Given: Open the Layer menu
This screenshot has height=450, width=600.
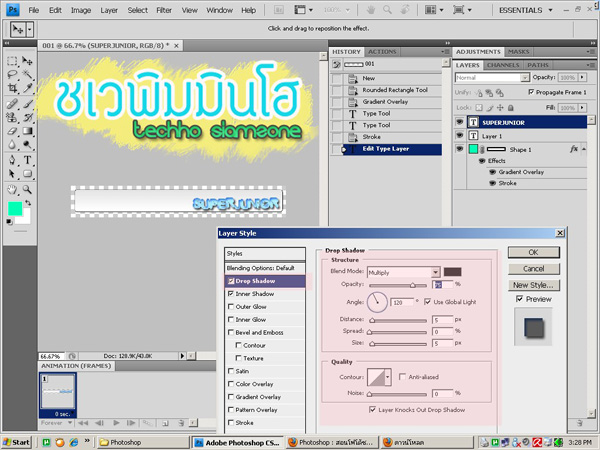Looking at the screenshot, I should 109,10.
